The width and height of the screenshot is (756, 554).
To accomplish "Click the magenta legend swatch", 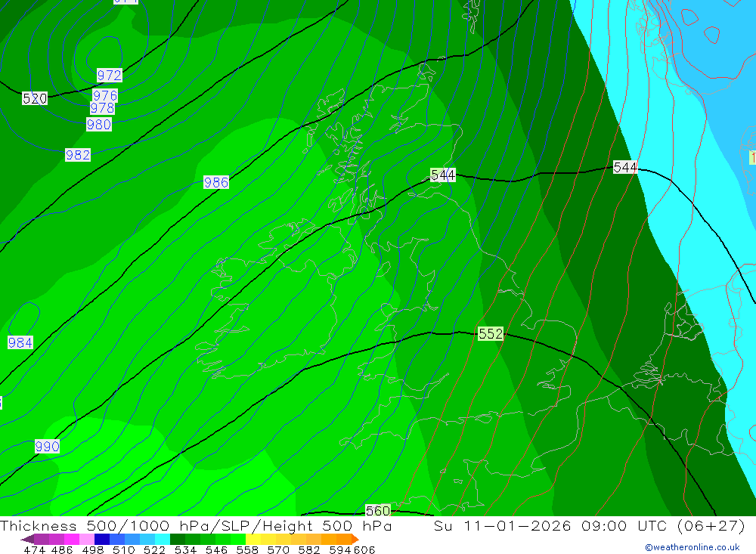I will [x=72, y=539].
